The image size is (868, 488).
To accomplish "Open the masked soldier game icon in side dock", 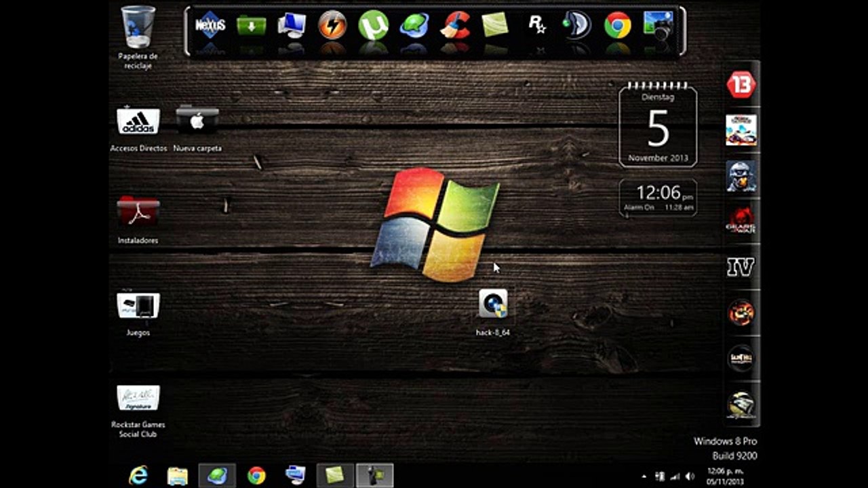I will [x=741, y=176].
